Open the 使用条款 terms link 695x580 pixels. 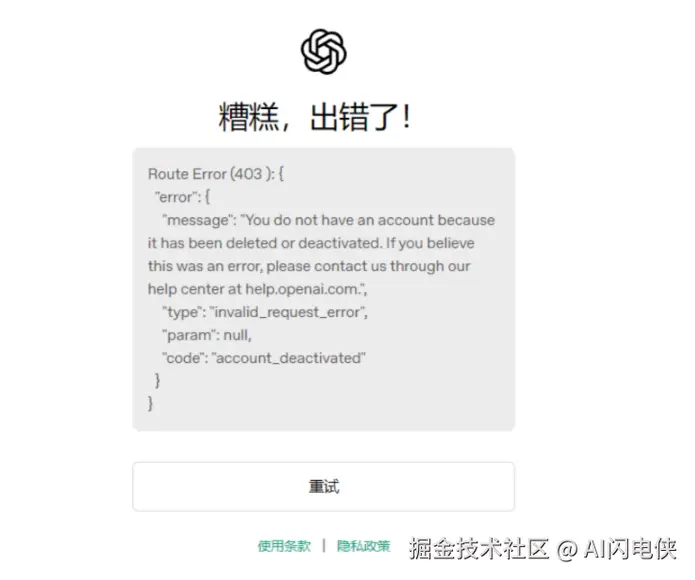point(284,546)
